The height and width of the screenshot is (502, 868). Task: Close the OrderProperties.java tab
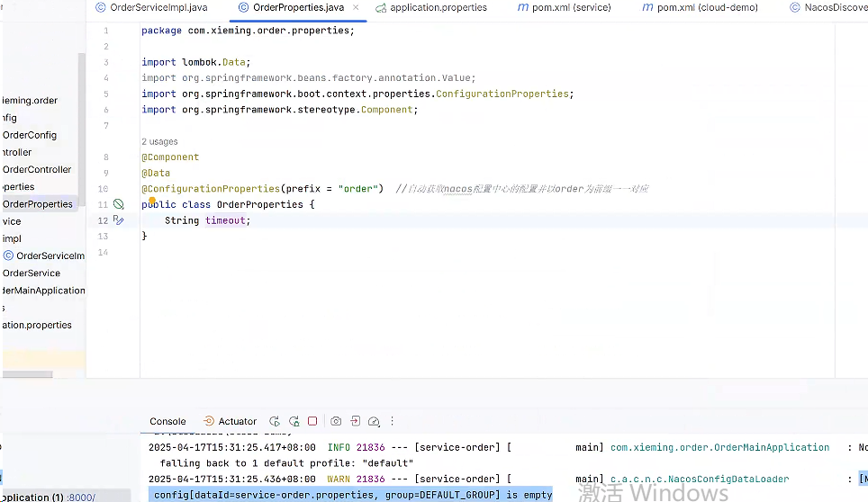(356, 8)
